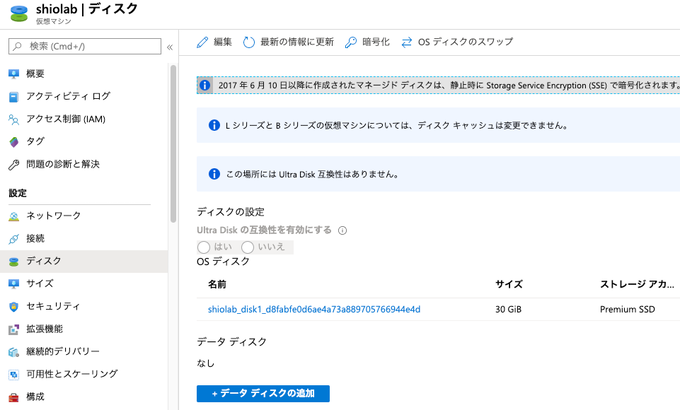This screenshot has width=680, height=410.
Task: Open セキュリティ settings item
Action: (84, 306)
